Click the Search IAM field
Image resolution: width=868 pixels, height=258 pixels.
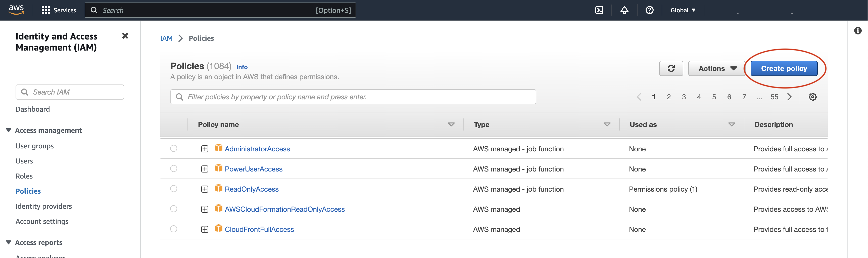coord(70,92)
